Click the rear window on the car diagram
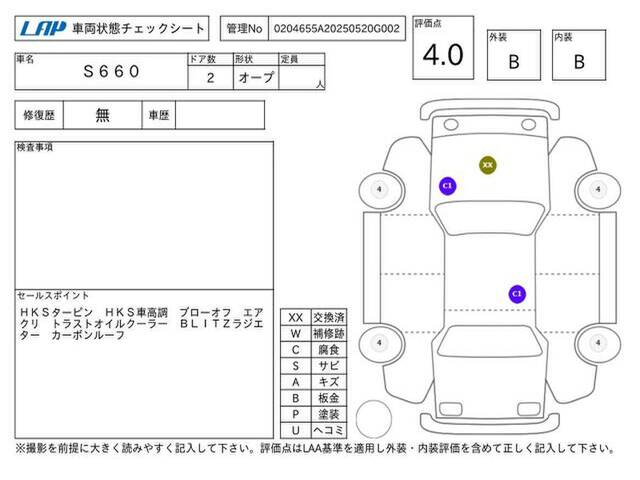This screenshot has width=640, height=480. pyautogui.click(x=489, y=341)
